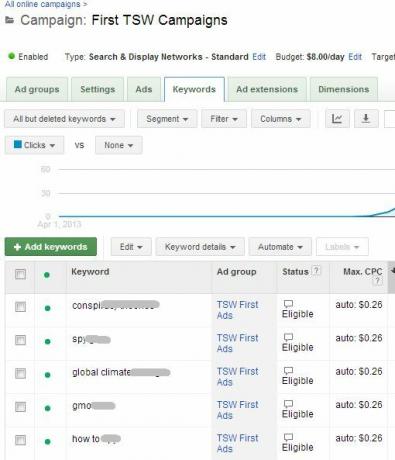The width and height of the screenshot is (395, 460).
Task: Click the blue Clicks color swatch
Action: pyautogui.click(x=18, y=144)
